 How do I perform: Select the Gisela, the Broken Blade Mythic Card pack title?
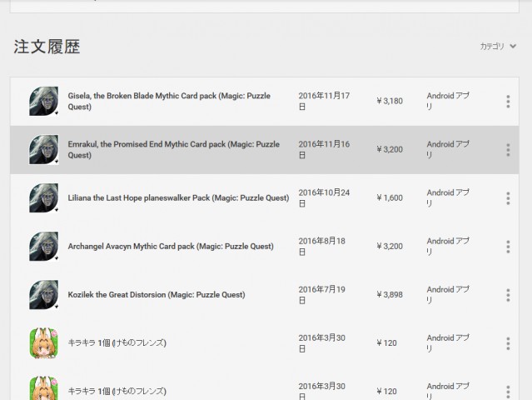pos(169,101)
